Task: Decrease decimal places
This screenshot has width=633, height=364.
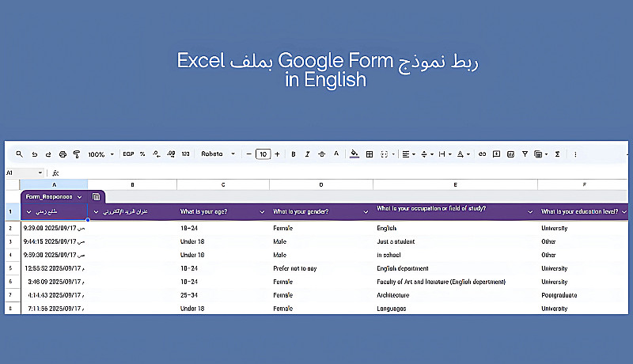Action: click(x=157, y=154)
